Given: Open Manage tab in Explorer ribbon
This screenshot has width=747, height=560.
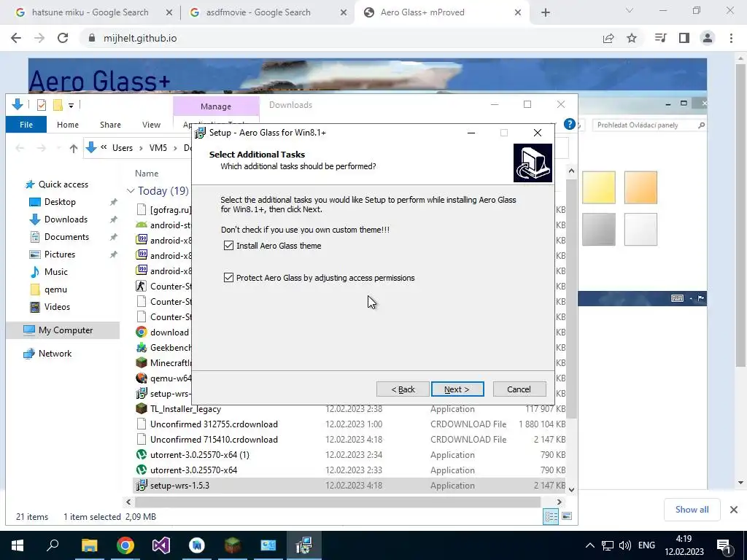Looking at the screenshot, I should pyautogui.click(x=216, y=106).
